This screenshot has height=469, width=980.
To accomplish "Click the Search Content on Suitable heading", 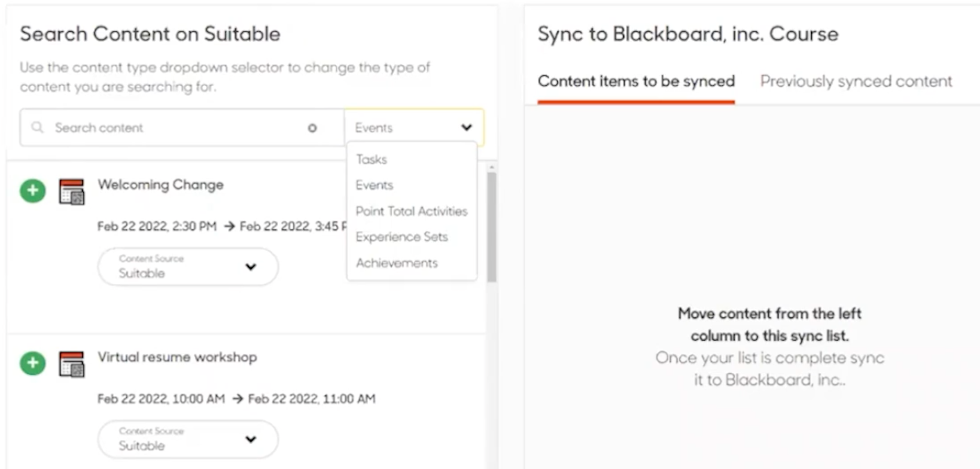I will pos(150,34).
